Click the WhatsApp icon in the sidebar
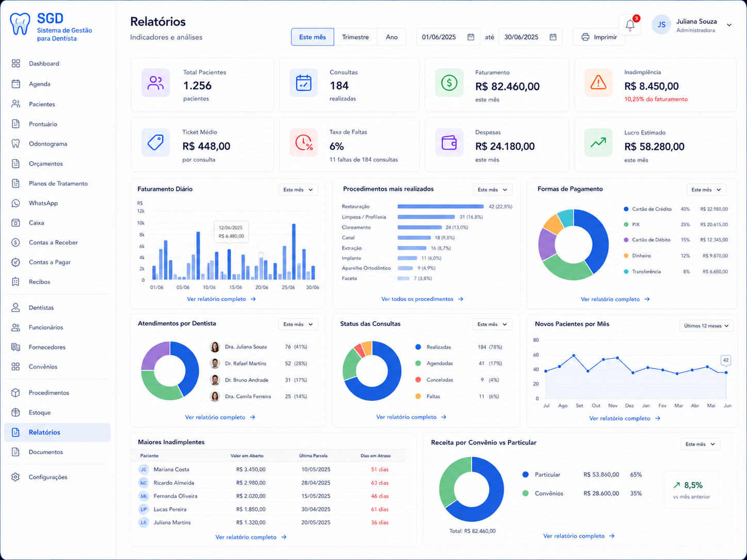This screenshot has height=560, width=747. click(x=16, y=203)
